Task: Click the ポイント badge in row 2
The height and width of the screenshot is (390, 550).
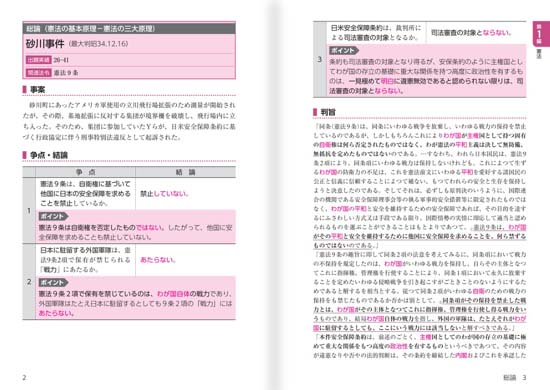Action: tap(53, 282)
